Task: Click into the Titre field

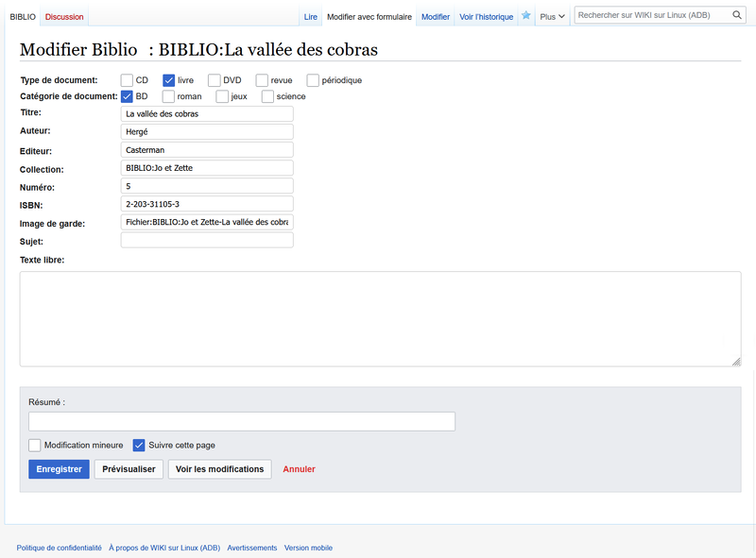Action: (207, 113)
